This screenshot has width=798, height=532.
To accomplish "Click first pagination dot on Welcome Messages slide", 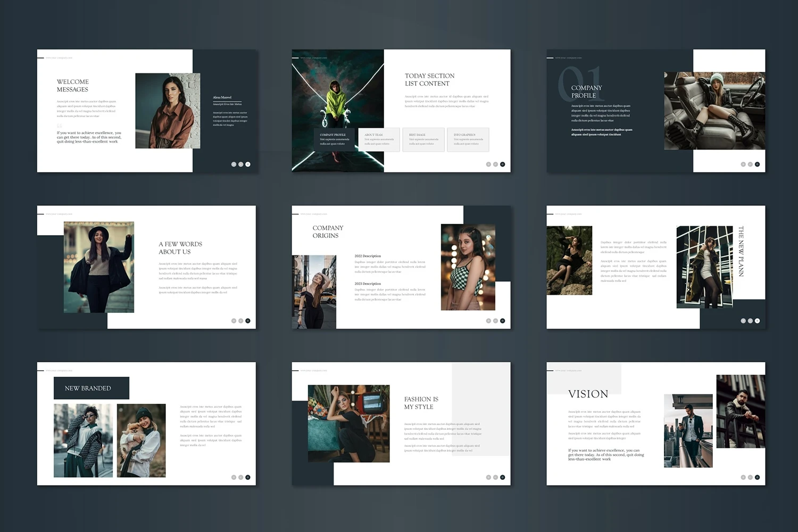I will pyautogui.click(x=234, y=164).
